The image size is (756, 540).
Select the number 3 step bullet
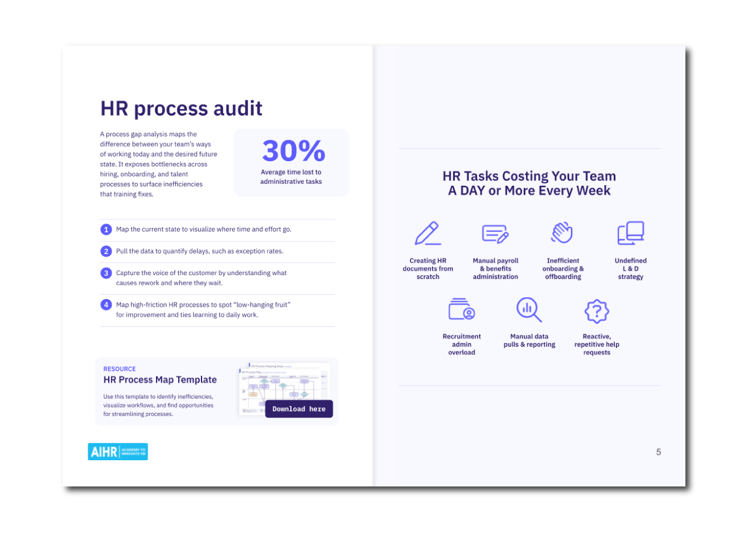click(106, 273)
